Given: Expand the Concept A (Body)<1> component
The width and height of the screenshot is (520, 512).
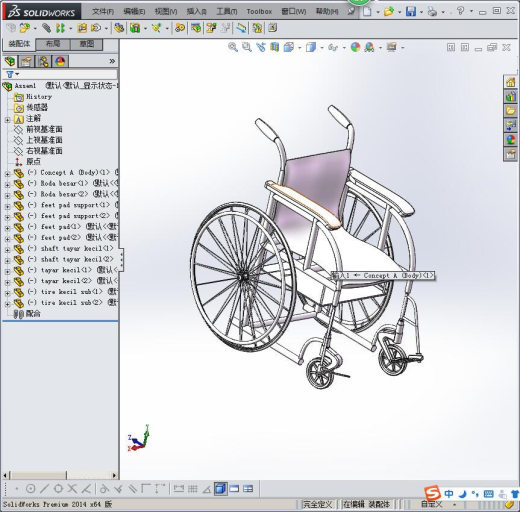Looking at the screenshot, I should click(7, 174).
